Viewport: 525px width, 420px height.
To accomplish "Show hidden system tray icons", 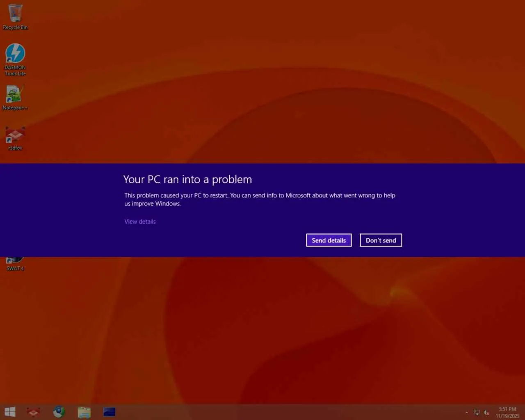I will click(x=467, y=412).
